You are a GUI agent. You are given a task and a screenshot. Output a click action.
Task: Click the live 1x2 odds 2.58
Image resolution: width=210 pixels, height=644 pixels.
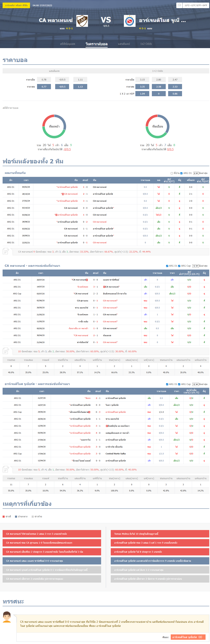tap(159, 87)
